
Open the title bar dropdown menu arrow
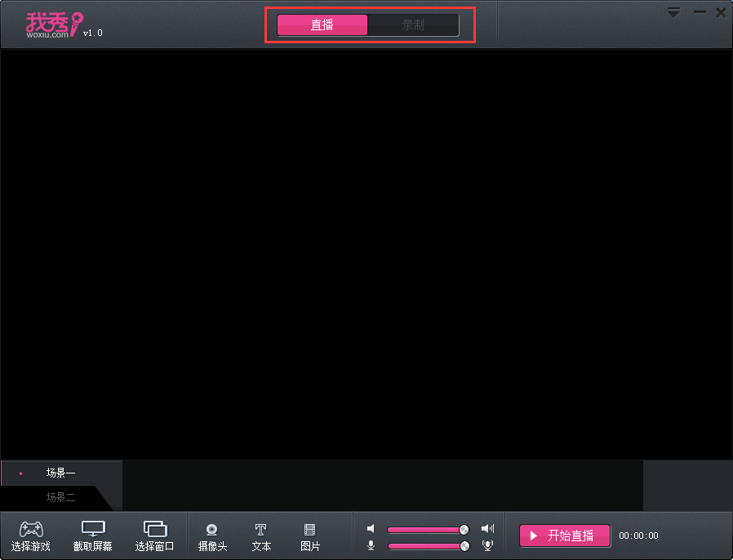click(673, 12)
